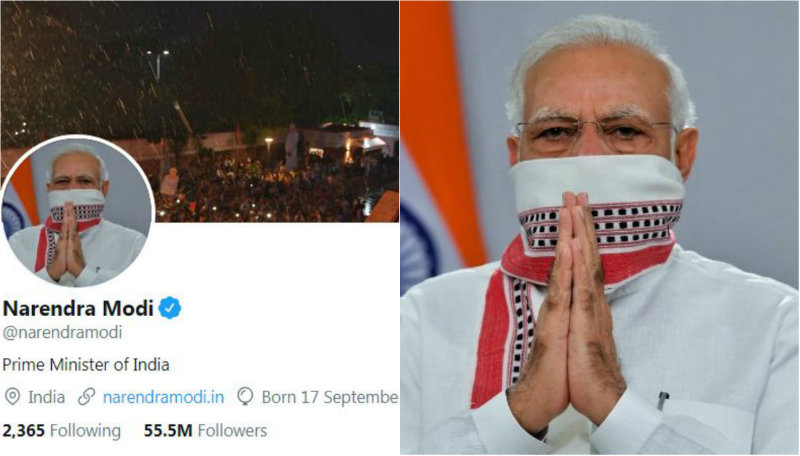The height and width of the screenshot is (456, 800).
Task: Open the 2,365 Following list
Action: [x=62, y=430]
